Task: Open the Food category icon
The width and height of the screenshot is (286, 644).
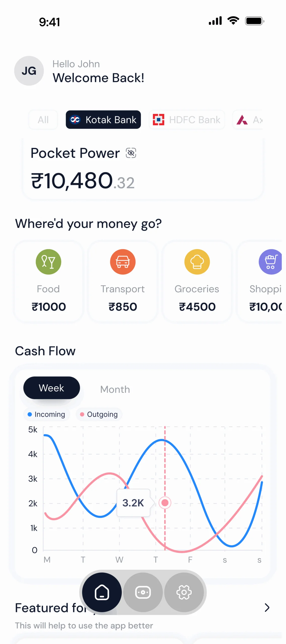Action: pos(48,262)
